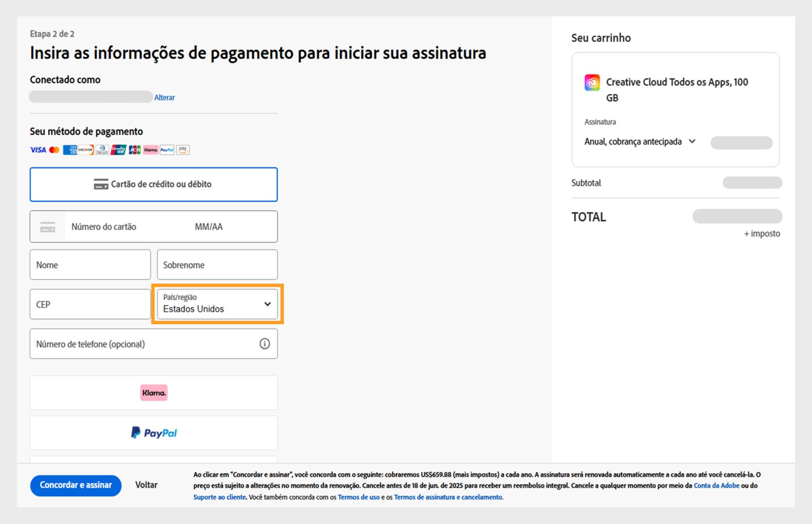Open the Suporte ao cliente link
The width and height of the screenshot is (812, 524).
219,497
